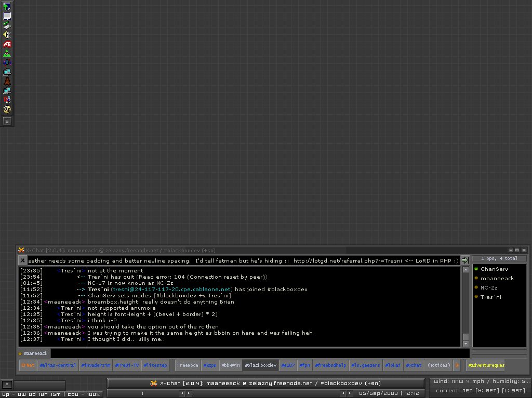Screen dimensions: 532x398
Task: Switch to the #bb4win tab
Action: pos(231,365)
